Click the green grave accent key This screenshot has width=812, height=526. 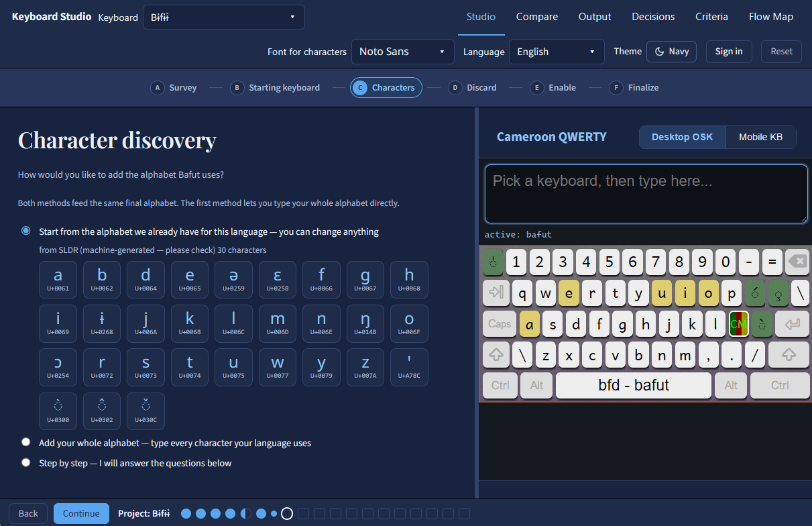click(762, 324)
